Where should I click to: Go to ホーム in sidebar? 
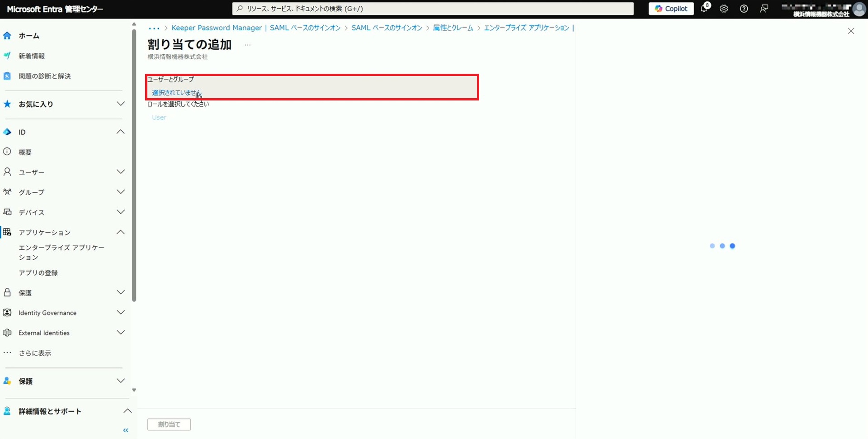[x=29, y=36]
